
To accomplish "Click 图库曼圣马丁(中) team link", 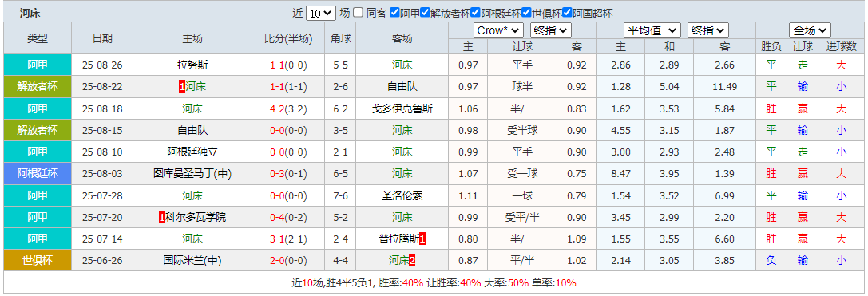I will (x=192, y=174).
